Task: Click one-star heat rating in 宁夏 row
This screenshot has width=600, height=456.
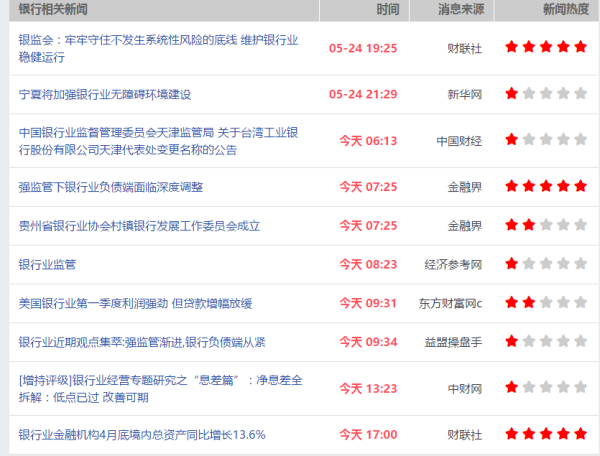Action: 546,93
